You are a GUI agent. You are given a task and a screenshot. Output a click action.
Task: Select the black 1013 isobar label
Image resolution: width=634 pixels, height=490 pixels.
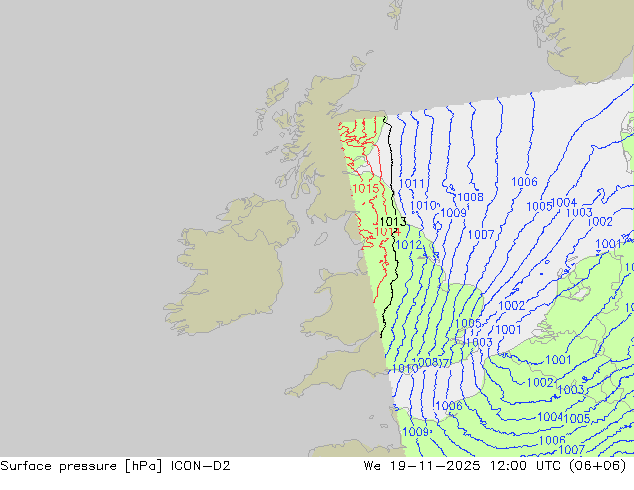pyautogui.click(x=393, y=222)
